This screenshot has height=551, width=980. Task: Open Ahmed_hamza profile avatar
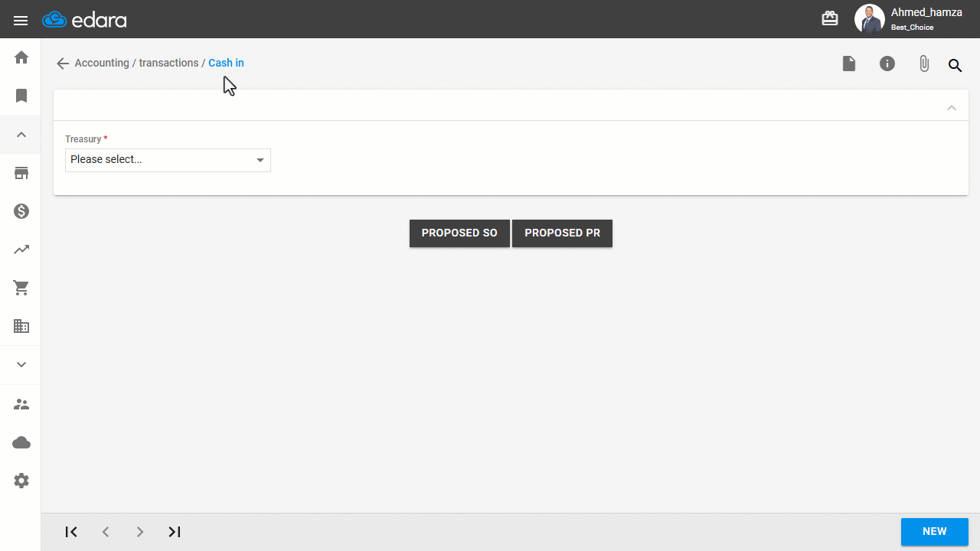pos(870,19)
